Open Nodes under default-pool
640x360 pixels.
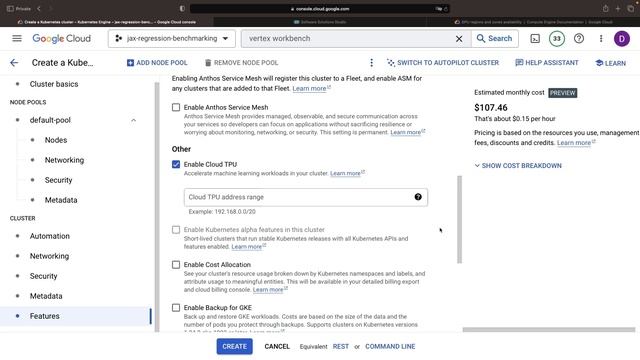click(x=56, y=140)
